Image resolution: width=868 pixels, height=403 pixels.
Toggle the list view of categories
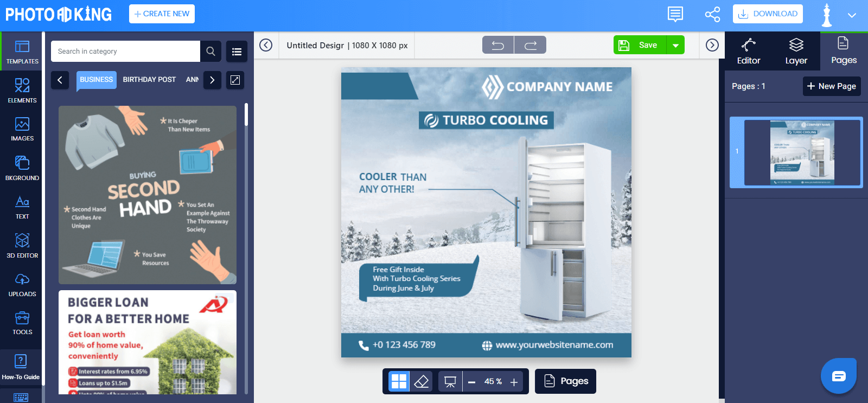[x=237, y=52]
